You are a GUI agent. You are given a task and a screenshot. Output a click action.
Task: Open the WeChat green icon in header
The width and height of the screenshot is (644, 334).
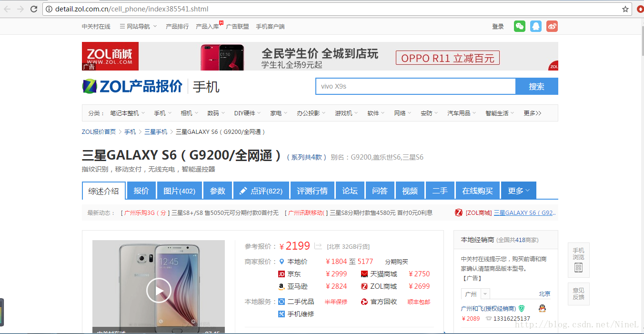click(520, 26)
